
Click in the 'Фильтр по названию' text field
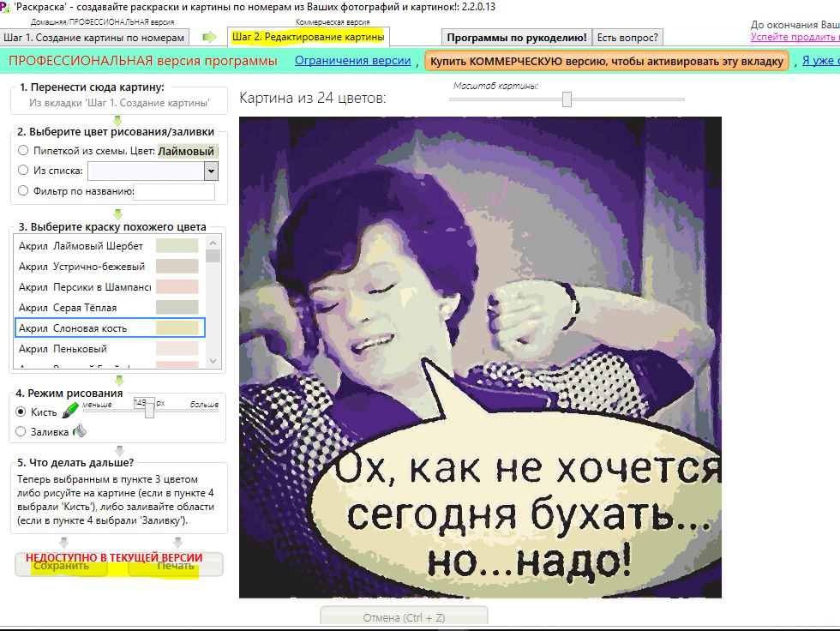(174, 191)
